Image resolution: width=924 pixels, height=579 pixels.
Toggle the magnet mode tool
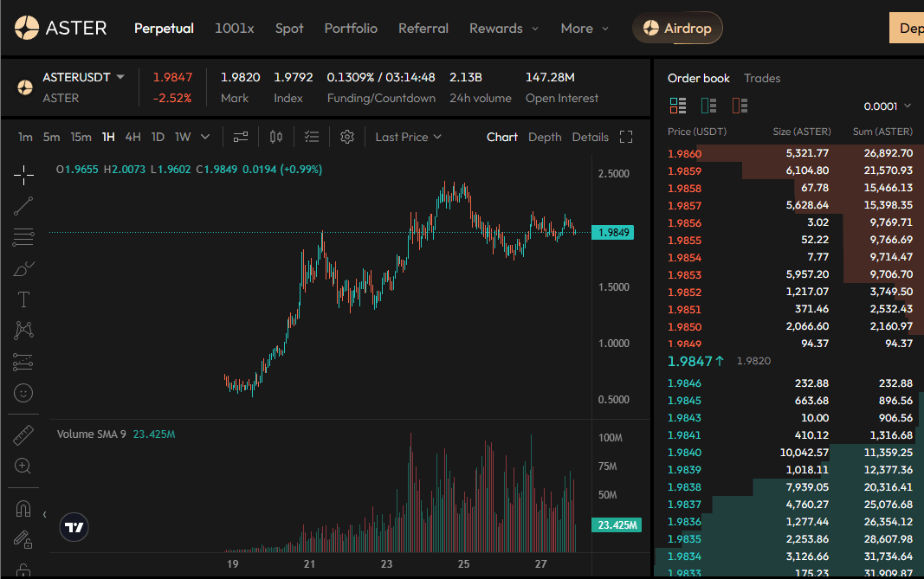pos(23,508)
